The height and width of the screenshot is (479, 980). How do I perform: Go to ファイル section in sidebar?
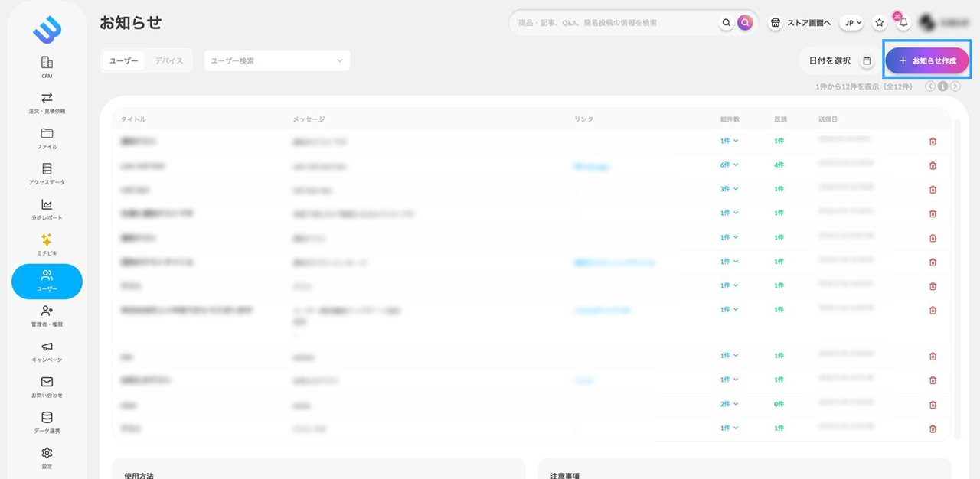tap(47, 138)
